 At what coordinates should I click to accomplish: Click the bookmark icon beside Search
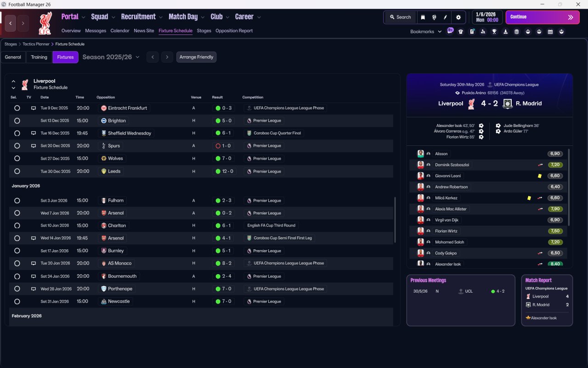tap(423, 17)
